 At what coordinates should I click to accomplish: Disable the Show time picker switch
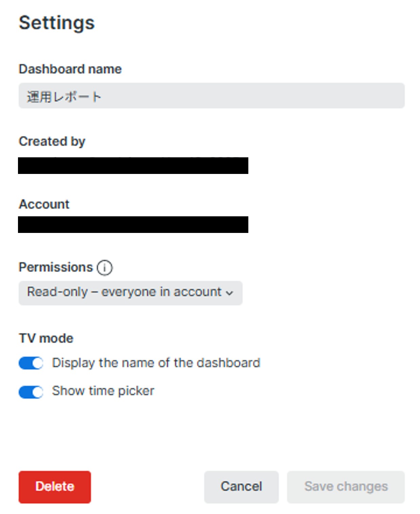point(31,392)
